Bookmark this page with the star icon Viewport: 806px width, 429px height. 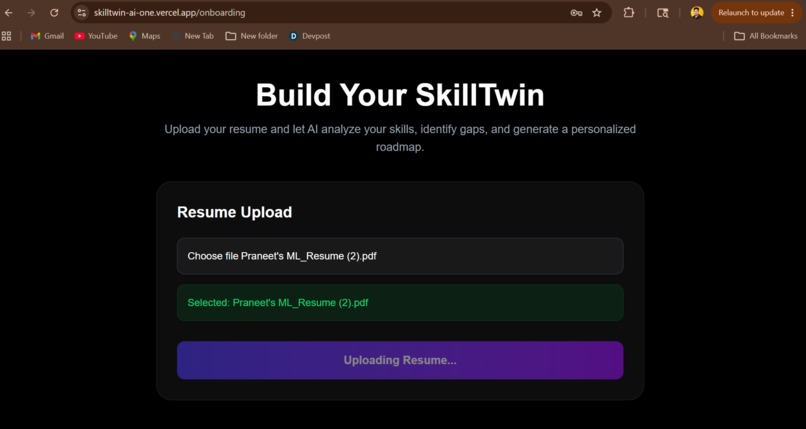point(596,13)
